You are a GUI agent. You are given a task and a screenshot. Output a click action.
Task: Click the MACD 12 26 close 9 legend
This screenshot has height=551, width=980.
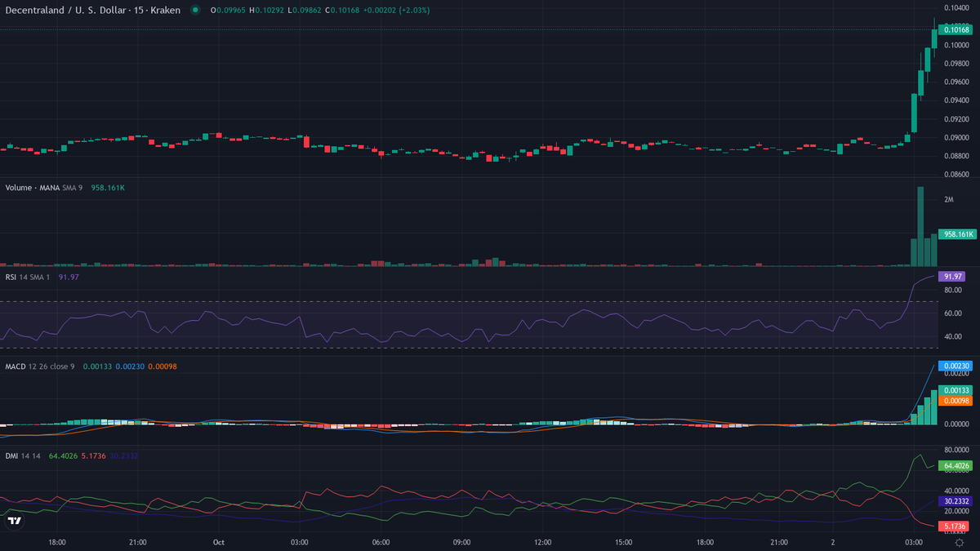(40, 367)
